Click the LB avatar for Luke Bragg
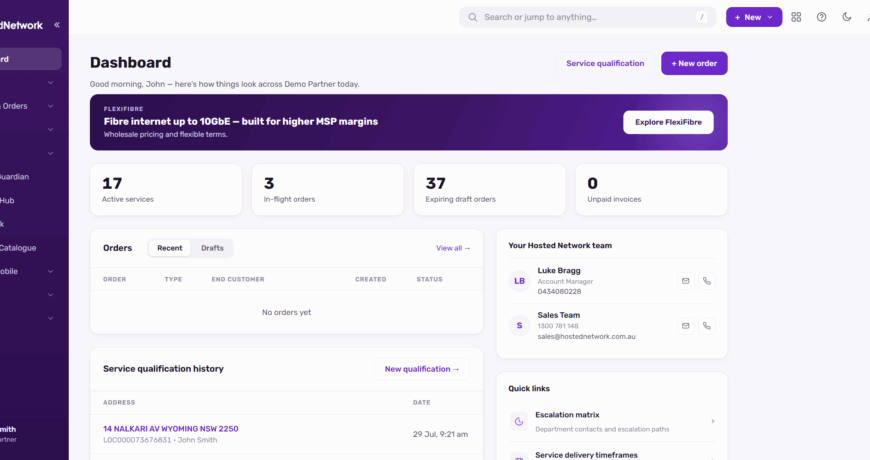Image resolution: width=870 pixels, height=460 pixels. pos(519,281)
